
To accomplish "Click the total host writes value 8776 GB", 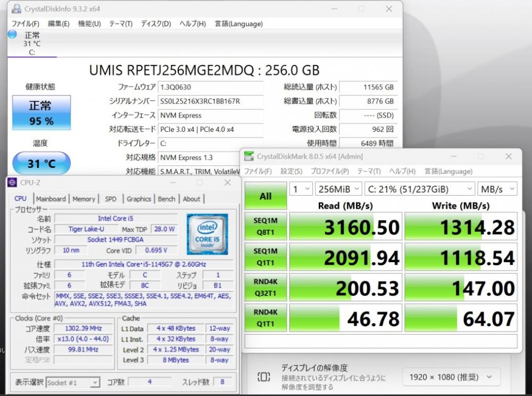I will point(368,101).
